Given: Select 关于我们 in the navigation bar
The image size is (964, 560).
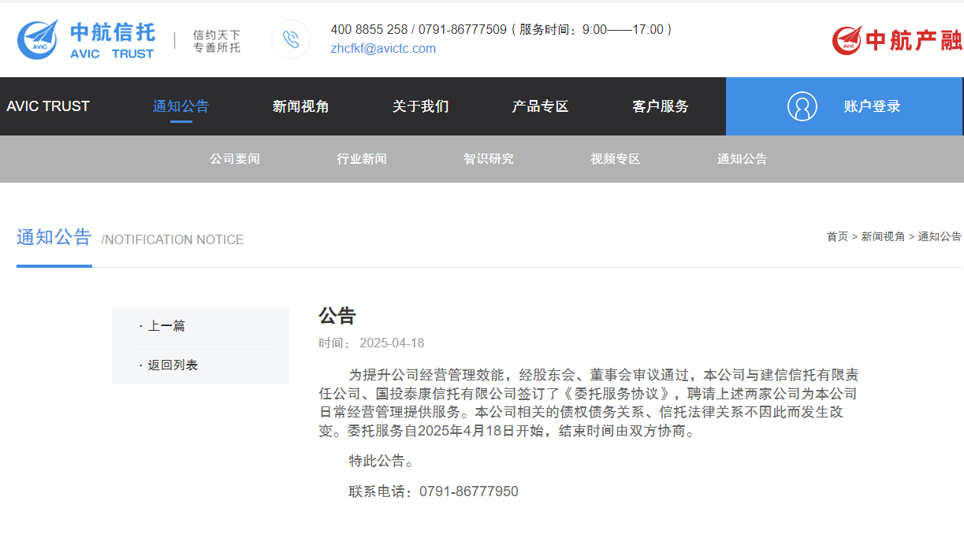Looking at the screenshot, I should tap(420, 106).
